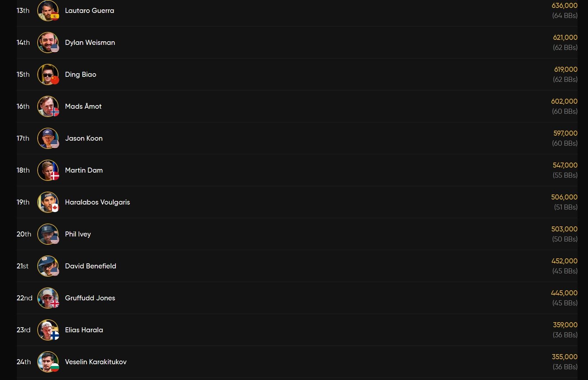This screenshot has height=380, width=588.
Task: Click the Phil Ivey name link
Action: 78,234
